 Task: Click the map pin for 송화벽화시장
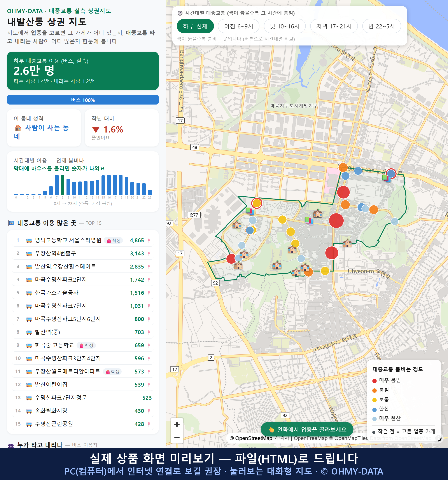149,411
